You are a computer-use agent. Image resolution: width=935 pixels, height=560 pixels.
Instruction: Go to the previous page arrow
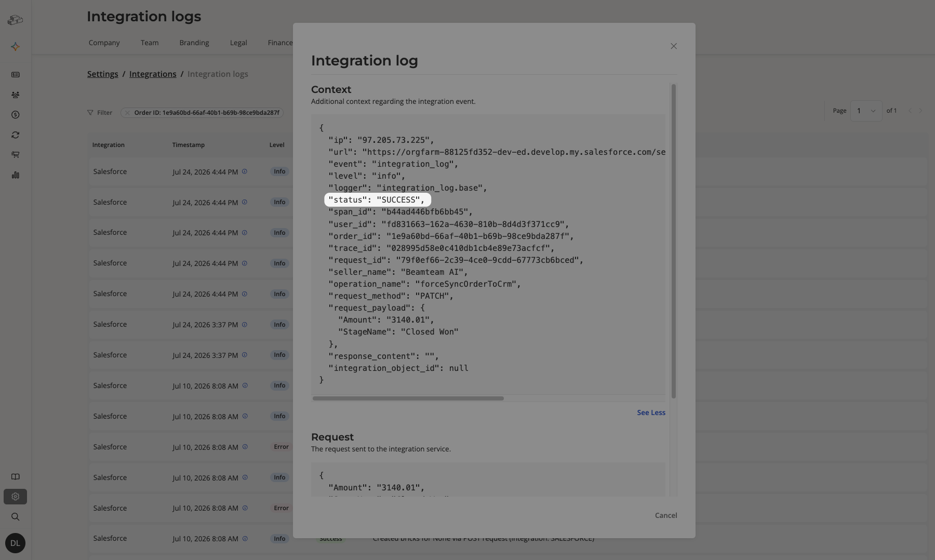(x=910, y=111)
